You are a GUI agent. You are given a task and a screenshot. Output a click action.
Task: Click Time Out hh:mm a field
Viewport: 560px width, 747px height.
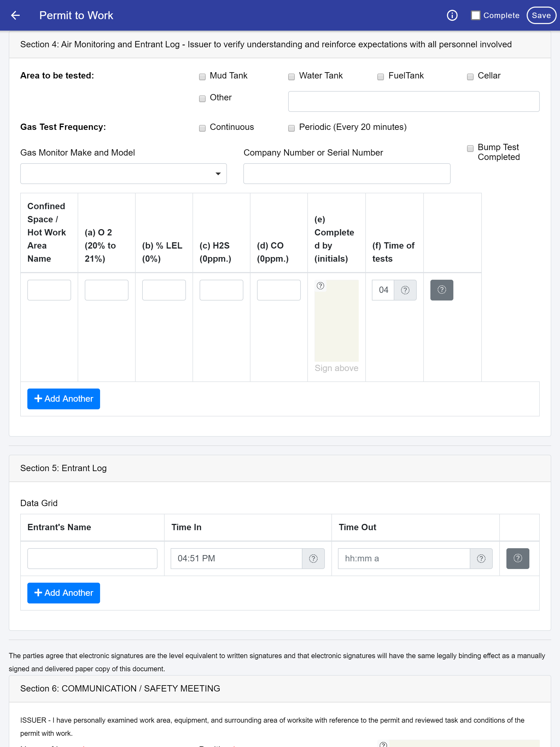tap(404, 558)
